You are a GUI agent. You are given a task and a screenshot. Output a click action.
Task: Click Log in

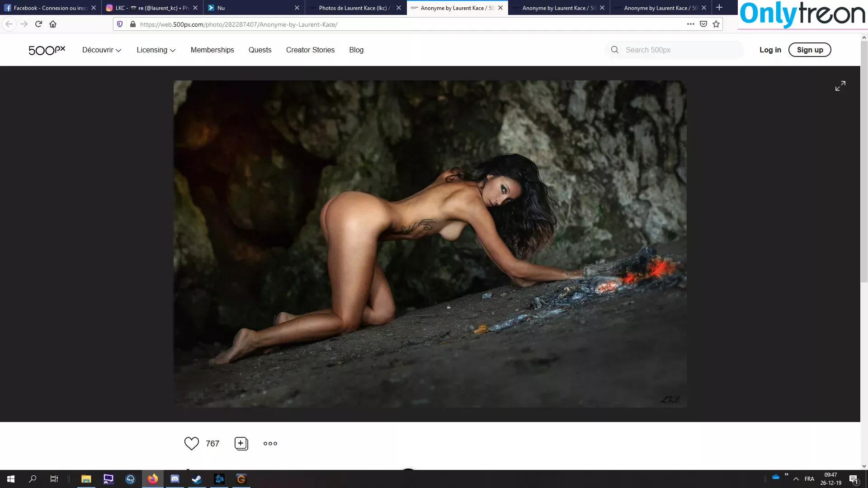770,50
